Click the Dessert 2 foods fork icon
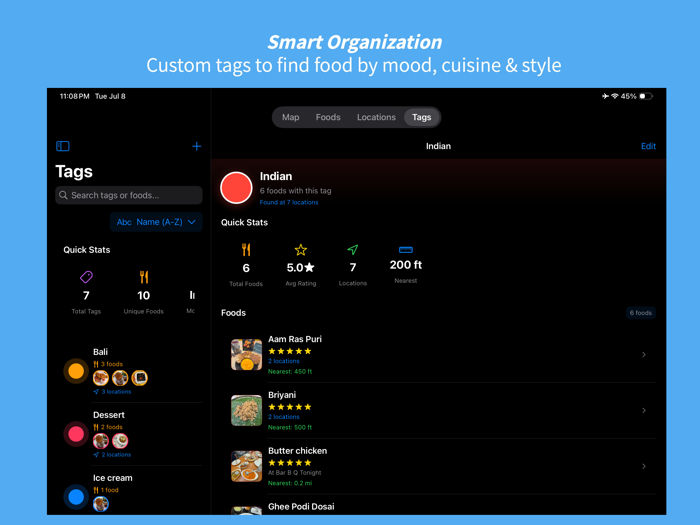The width and height of the screenshot is (700, 525). point(96,427)
